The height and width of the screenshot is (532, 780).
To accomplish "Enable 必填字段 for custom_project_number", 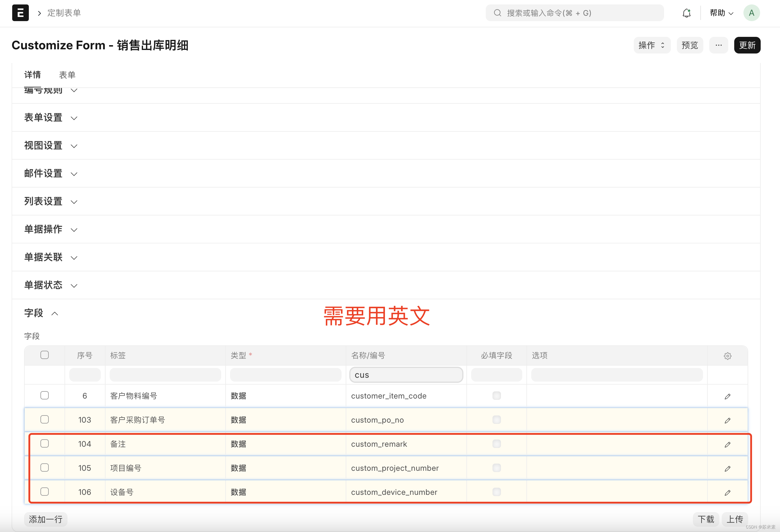I will coord(497,468).
